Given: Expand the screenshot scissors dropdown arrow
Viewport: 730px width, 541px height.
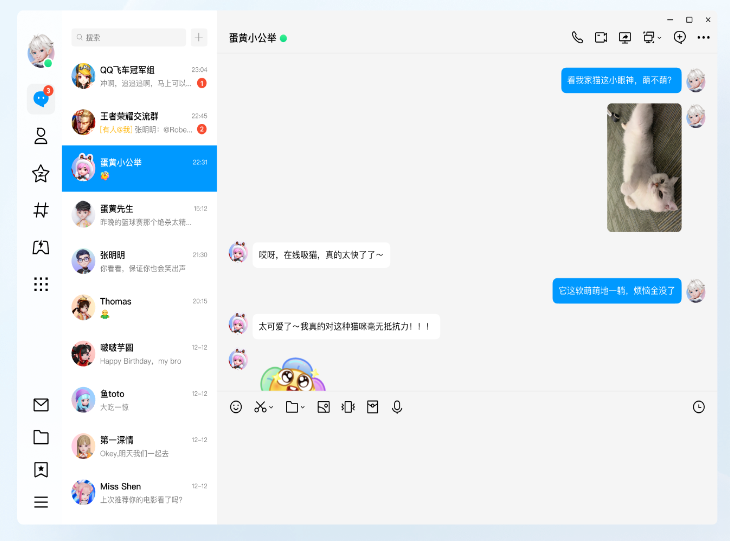Looking at the screenshot, I should 271,408.
